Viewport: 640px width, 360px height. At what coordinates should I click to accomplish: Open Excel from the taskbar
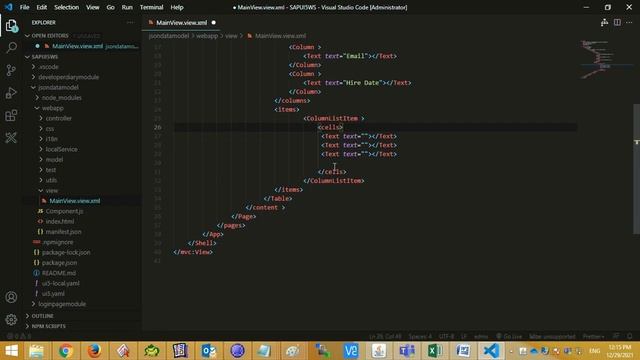(x=435, y=351)
